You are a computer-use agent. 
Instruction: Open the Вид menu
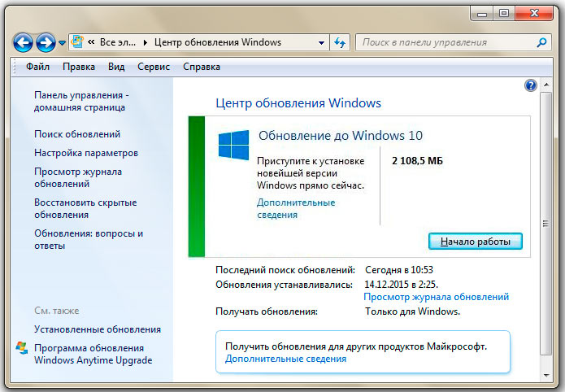116,67
